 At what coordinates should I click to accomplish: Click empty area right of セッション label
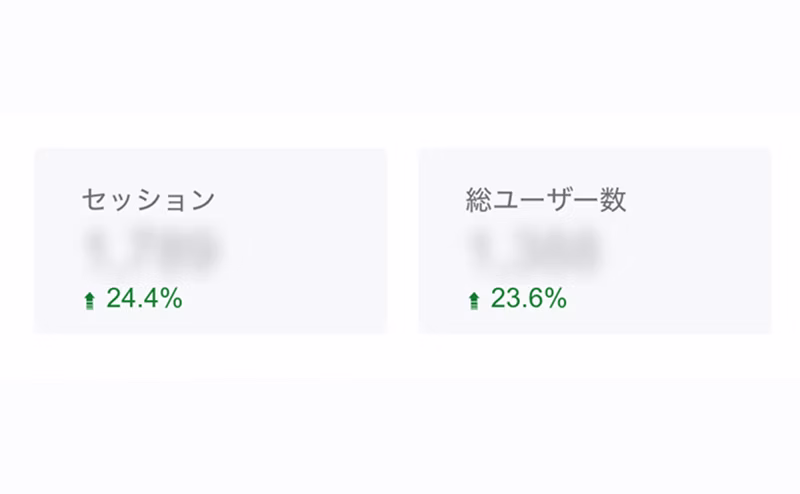click(300, 200)
